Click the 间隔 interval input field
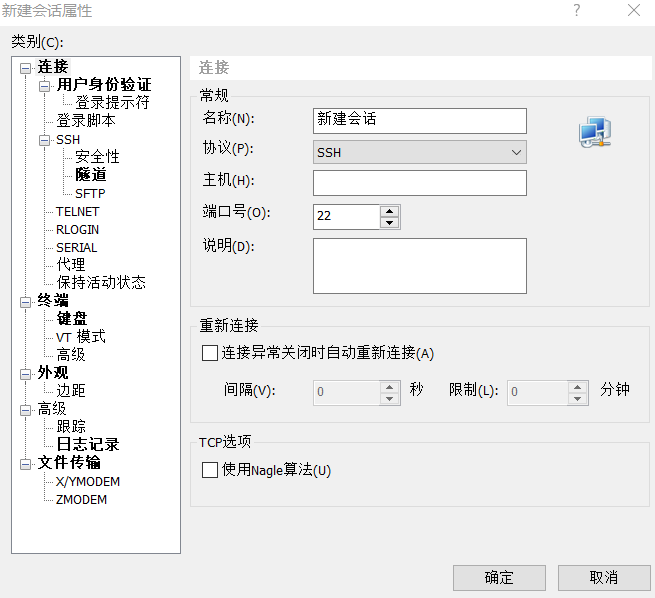The height and width of the screenshot is (598, 655). click(346, 393)
